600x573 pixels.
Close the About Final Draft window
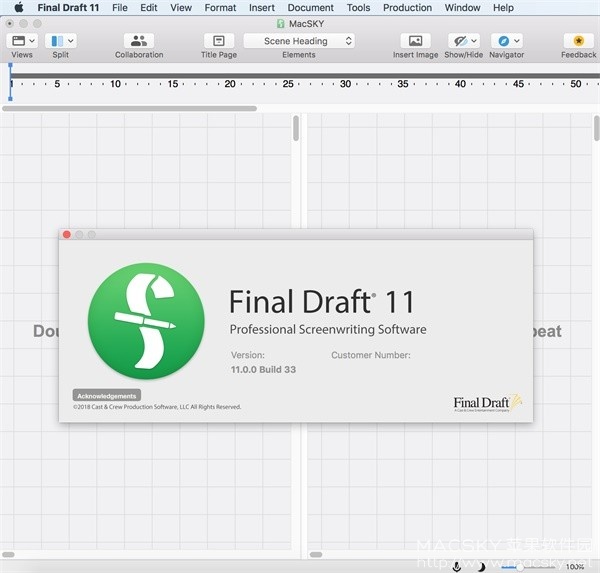[x=67, y=235]
